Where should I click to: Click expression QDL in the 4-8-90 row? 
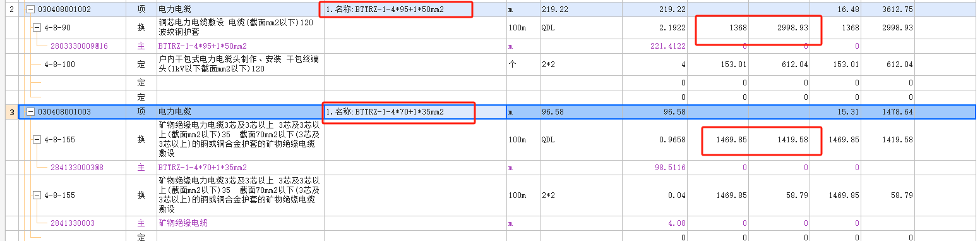(x=548, y=28)
